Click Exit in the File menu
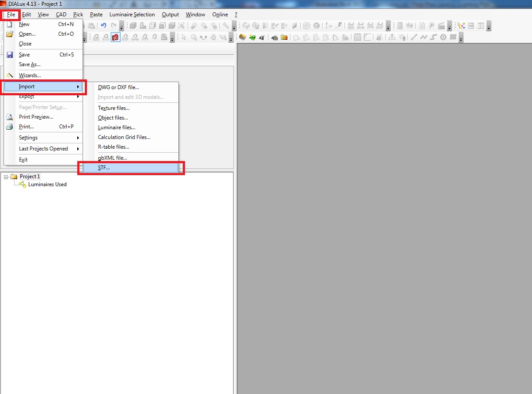 pos(43,160)
